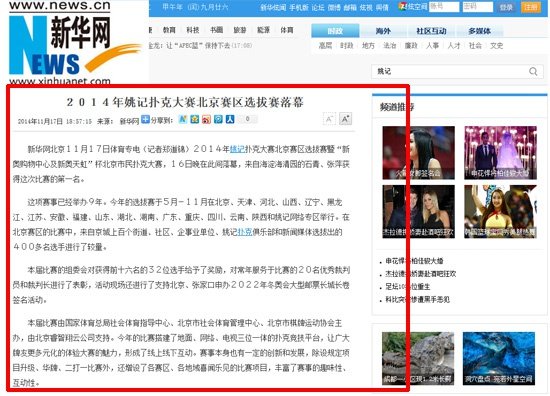This screenshot has width=550, height=396.
Task: Open the blue plus share icon
Action: pos(145,119)
